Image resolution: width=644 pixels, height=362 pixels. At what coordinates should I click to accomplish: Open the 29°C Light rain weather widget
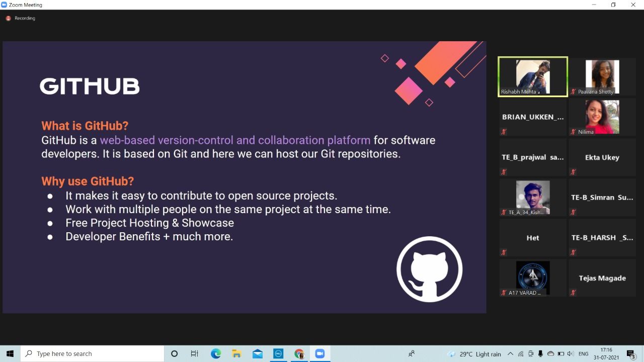click(474, 354)
